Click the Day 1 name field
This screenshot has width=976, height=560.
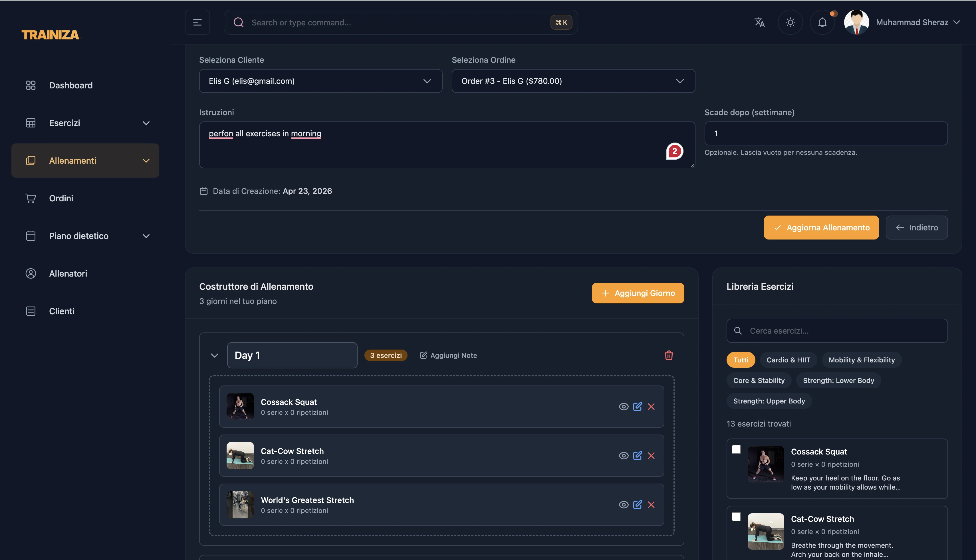coord(292,355)
